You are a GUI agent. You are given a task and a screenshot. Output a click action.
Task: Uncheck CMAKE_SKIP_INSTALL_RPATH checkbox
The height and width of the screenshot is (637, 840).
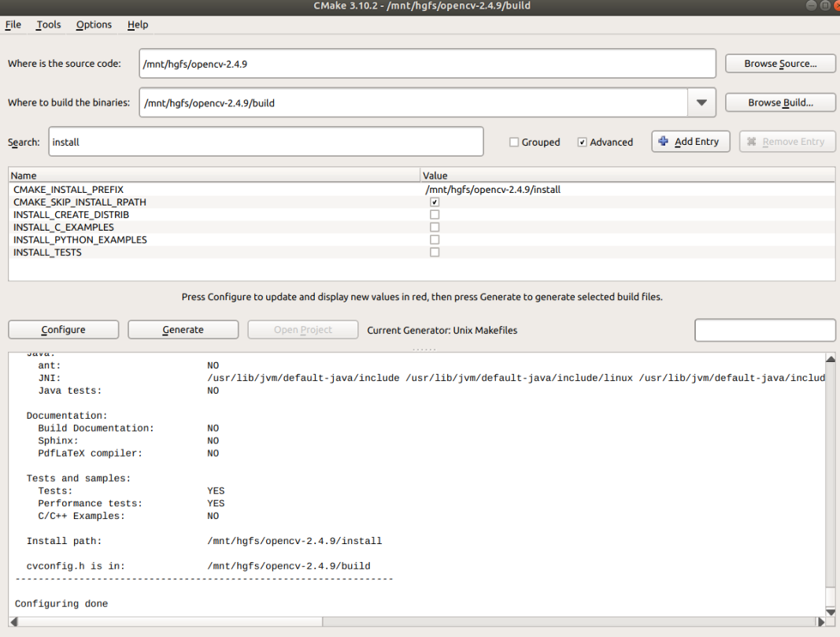click(x=435, y=202)
